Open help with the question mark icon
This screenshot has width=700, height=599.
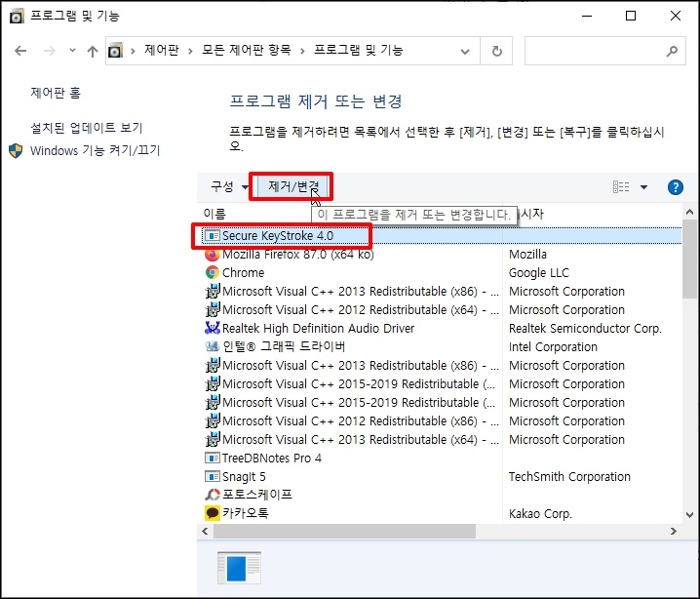point(676,186)
